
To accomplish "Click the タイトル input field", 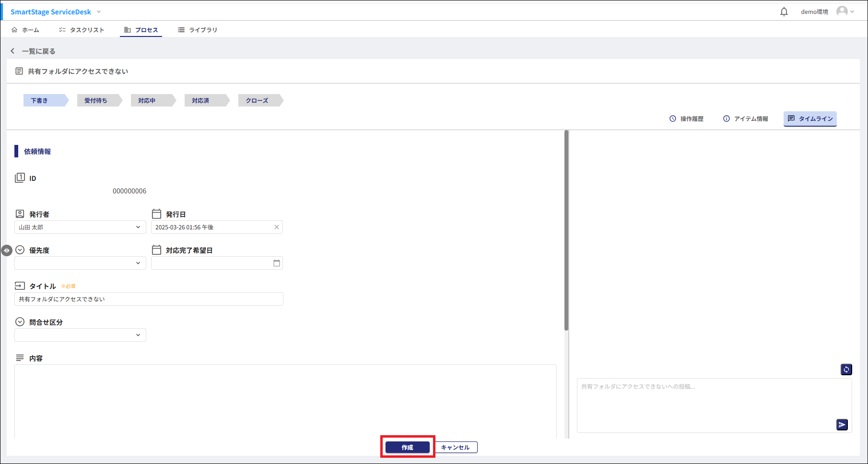I will (x=149, y=299).
